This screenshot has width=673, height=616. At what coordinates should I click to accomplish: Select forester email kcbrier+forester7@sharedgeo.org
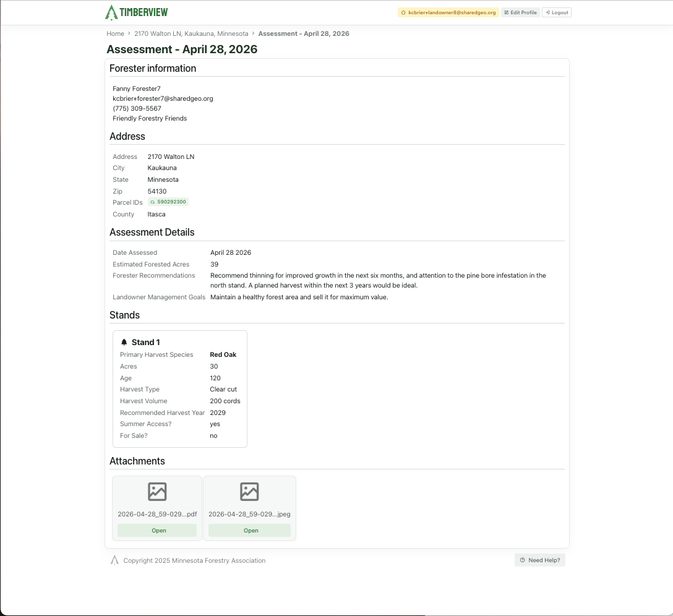click(163, 98)
